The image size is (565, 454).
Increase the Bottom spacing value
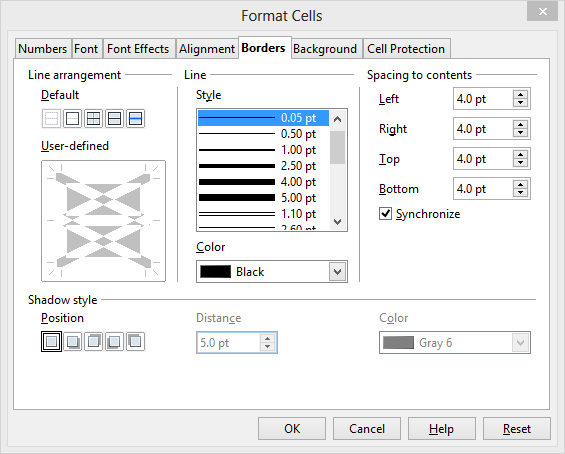coord(520,185)
